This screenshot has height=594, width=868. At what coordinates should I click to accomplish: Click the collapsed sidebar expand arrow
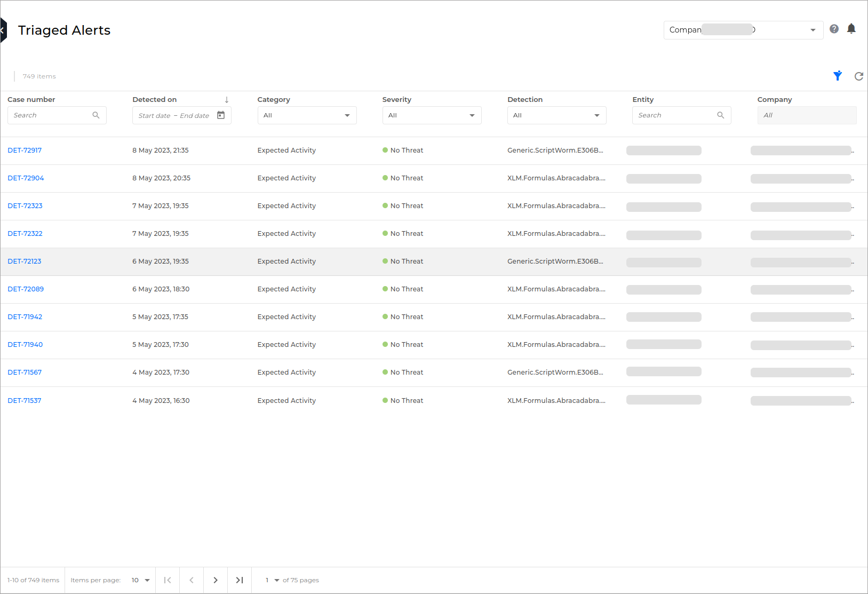pyautogui.click(x=3, y=30)
